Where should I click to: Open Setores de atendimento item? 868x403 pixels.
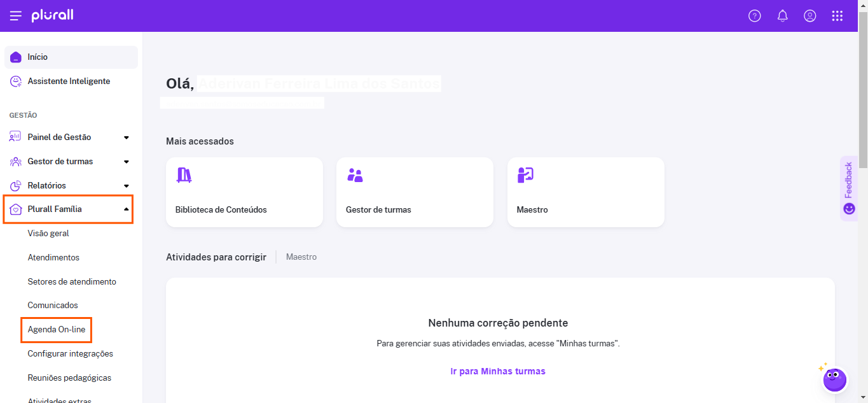(x=72, y=282)
